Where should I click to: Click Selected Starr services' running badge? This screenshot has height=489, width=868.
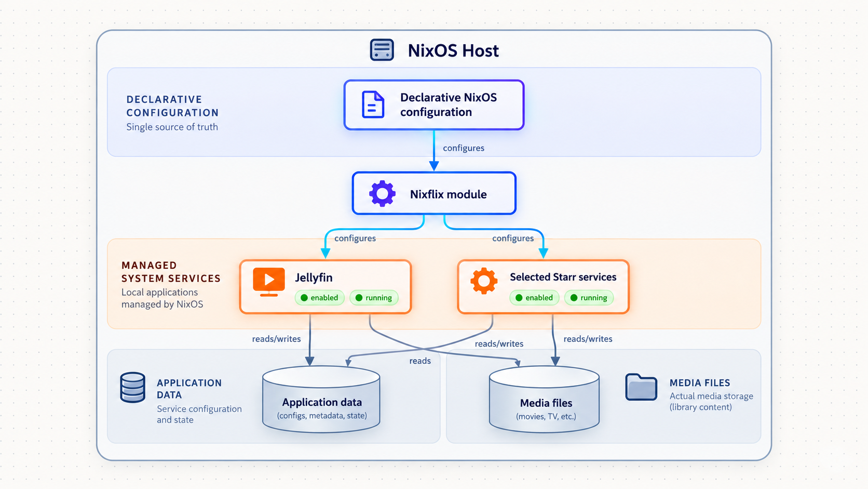[589, 298]
